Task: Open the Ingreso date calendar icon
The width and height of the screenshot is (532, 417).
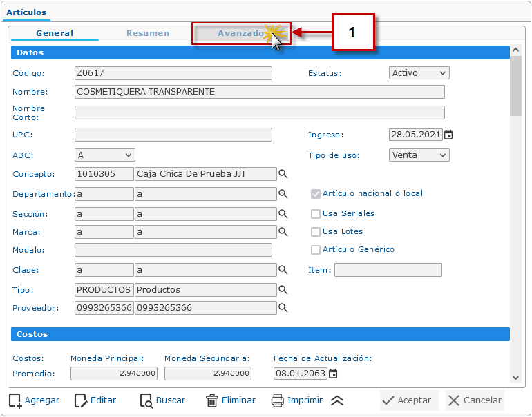Action: coord(448,135)
